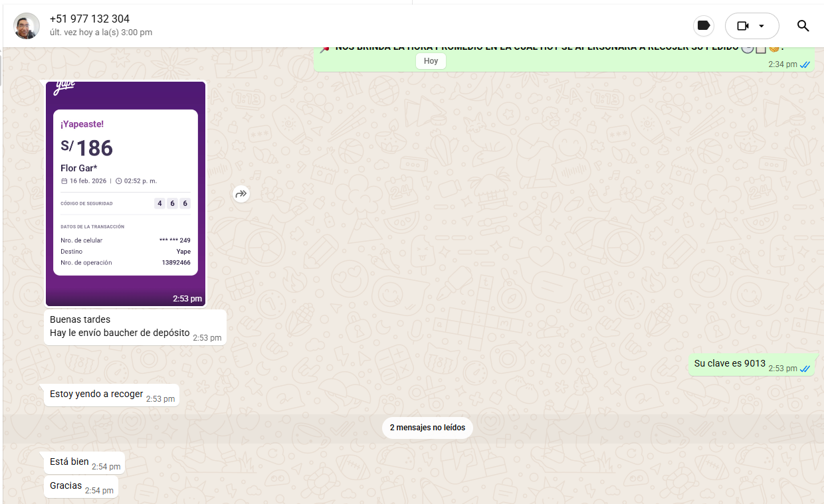The width and height of the screenshot is (824, 504).
Task: Open the Yape S/186 payment receipt image
Action: point(126,193)
